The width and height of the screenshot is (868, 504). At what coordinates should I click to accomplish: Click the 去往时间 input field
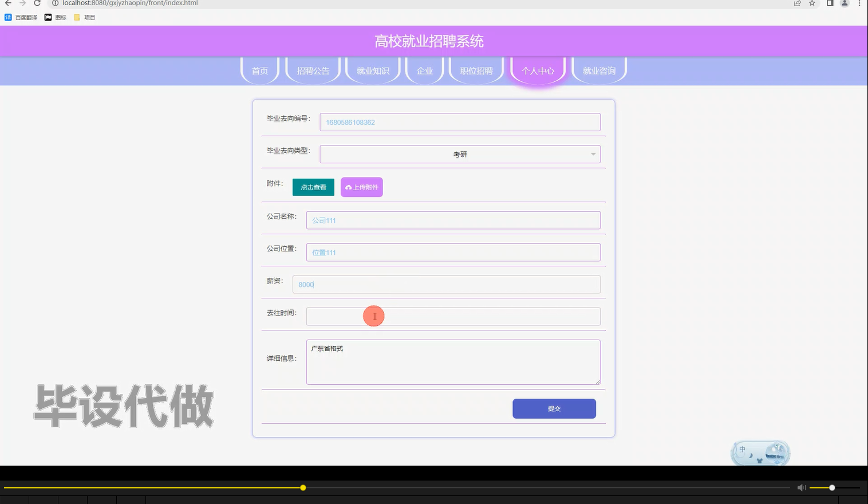point(453,316)
